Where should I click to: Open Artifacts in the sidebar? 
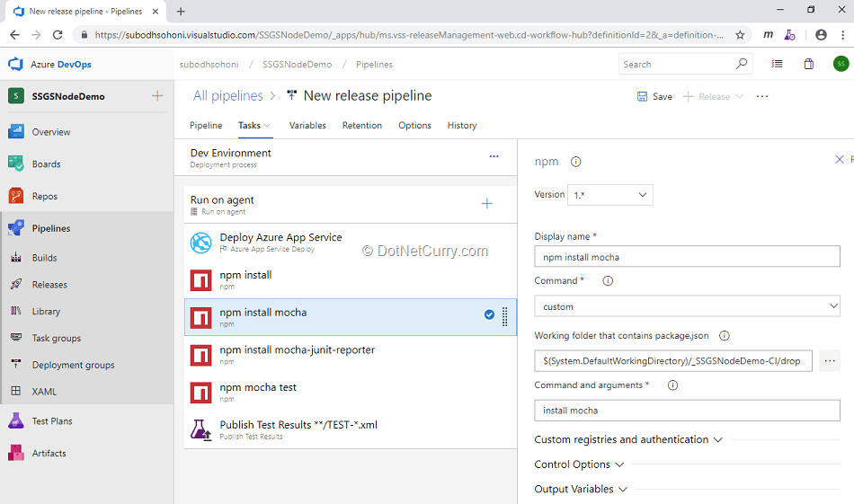[x=49, y=453]
